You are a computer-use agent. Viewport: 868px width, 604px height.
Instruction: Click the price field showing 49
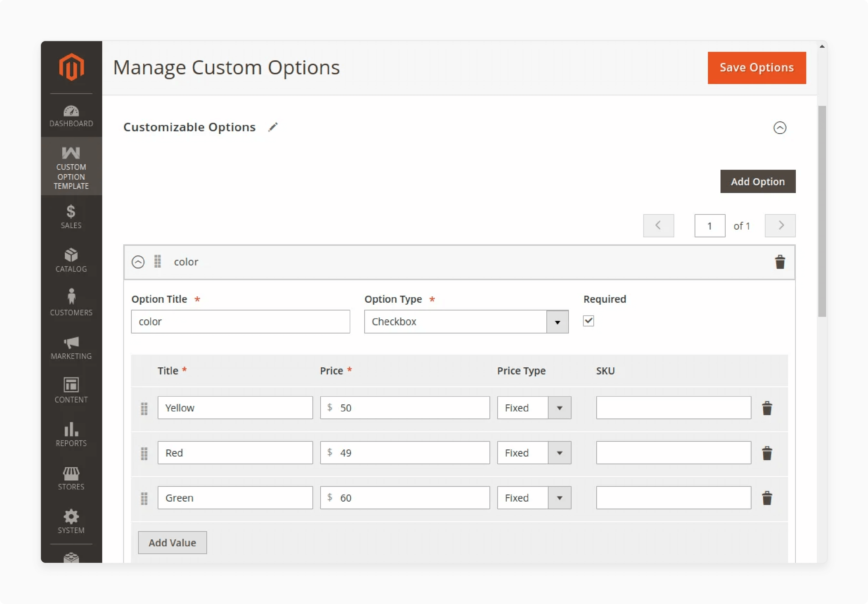tap(405, 453)
